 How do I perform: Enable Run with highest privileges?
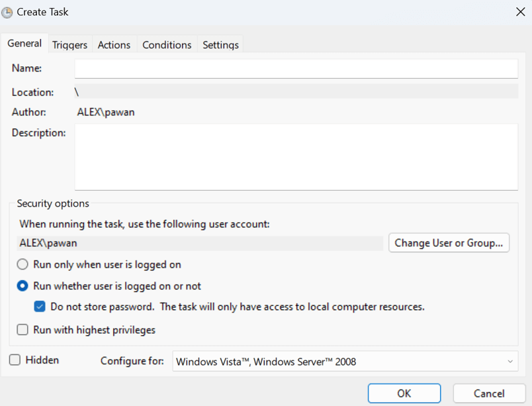(22, 329)
